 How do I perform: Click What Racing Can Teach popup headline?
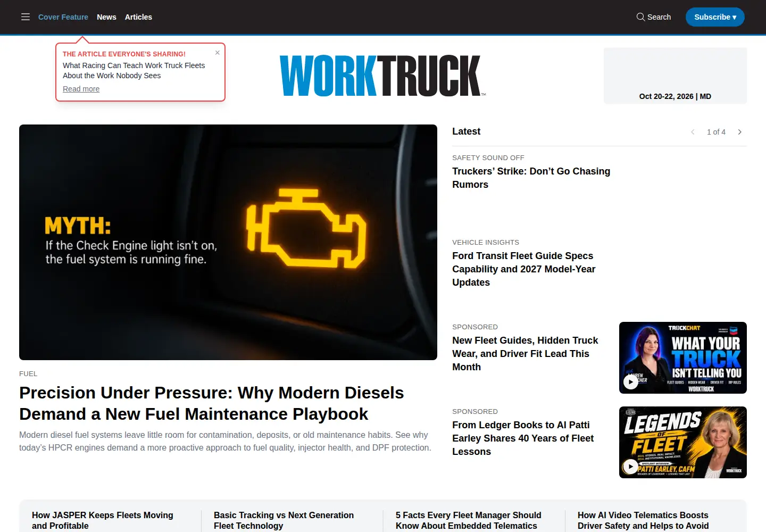[134, 70]
